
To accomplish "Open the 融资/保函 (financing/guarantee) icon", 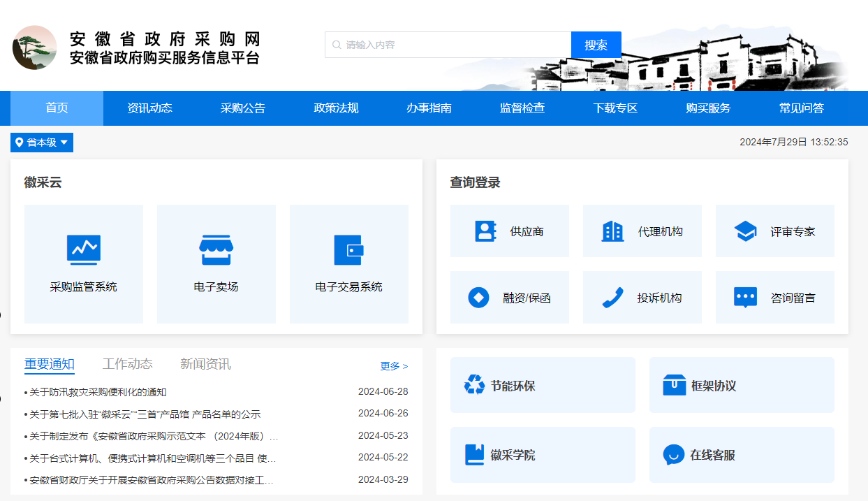I will (x=509, y=297).
